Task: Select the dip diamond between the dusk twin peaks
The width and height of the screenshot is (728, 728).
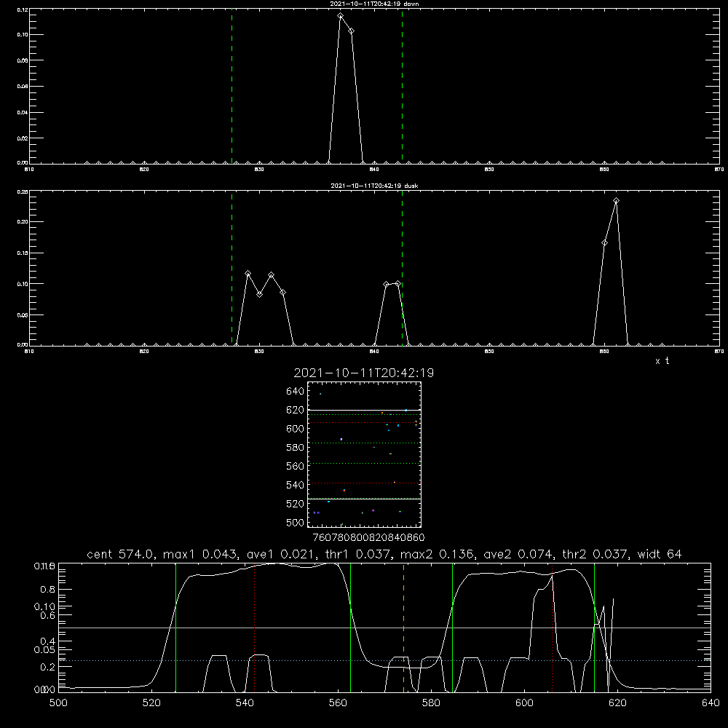Action: pyautogui.click(x=260, y=294)
